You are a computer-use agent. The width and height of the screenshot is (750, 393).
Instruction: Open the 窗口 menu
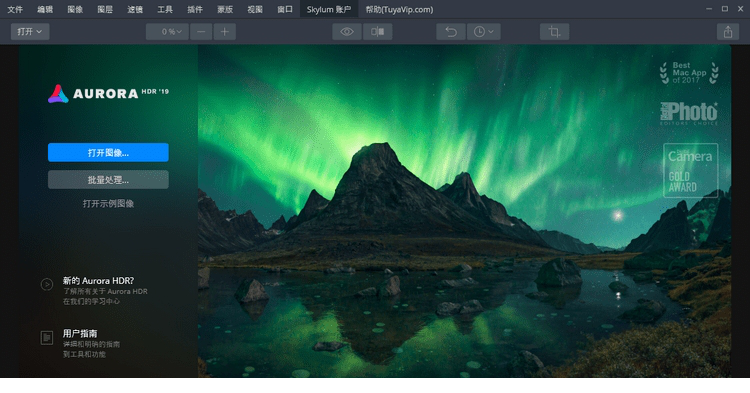(285, 9)
